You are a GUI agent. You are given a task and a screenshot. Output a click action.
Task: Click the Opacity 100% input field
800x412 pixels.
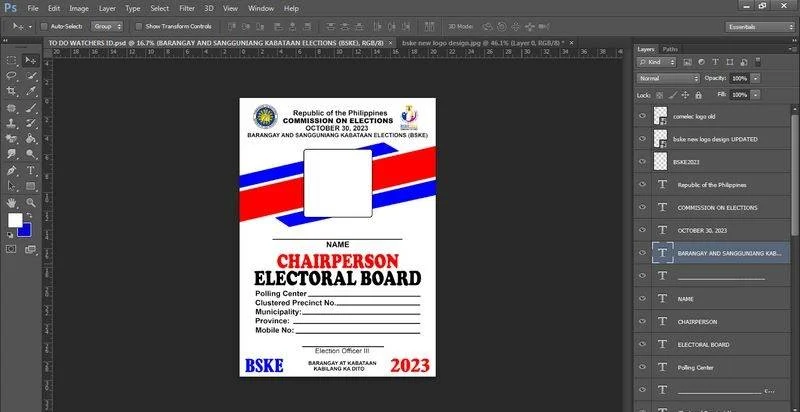pos(740,79)
